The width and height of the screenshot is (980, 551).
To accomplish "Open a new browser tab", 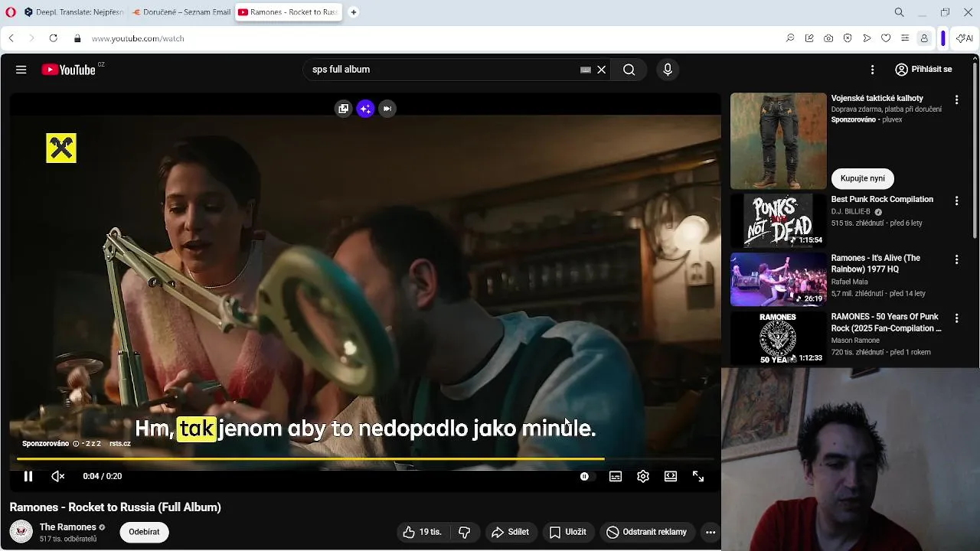I will 354,12.
